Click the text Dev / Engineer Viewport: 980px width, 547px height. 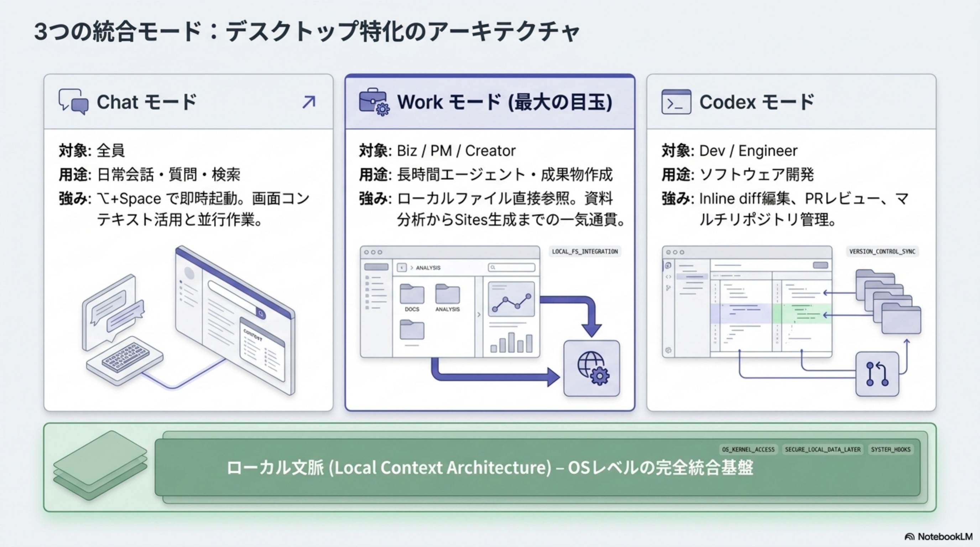click(x=748, y=151)
